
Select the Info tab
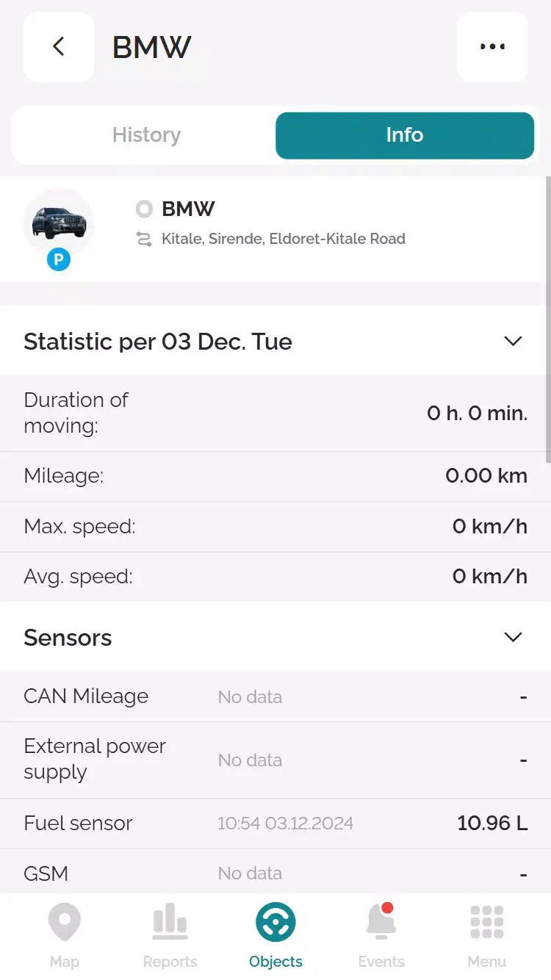tap(404, 135)
